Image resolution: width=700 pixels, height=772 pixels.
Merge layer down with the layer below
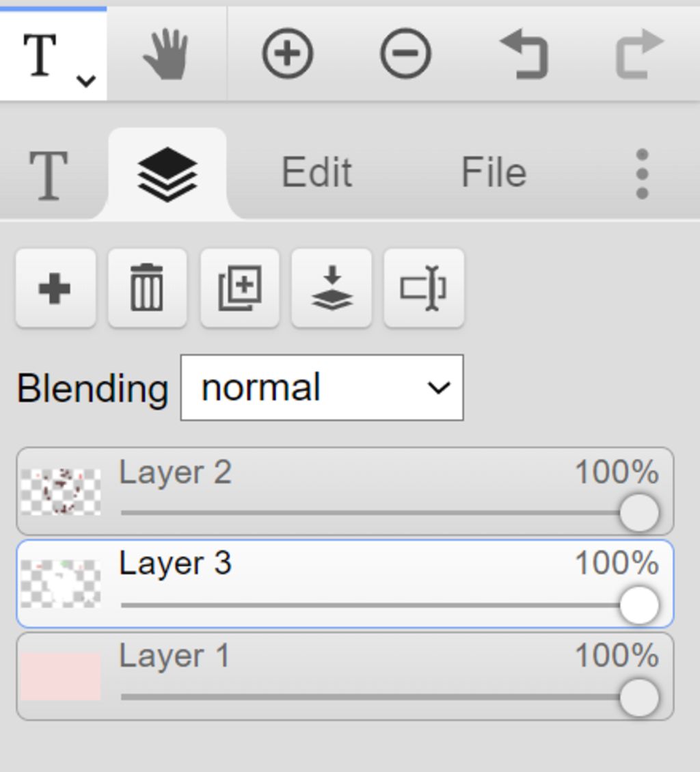pyautogui.click(x=332, y=288)
